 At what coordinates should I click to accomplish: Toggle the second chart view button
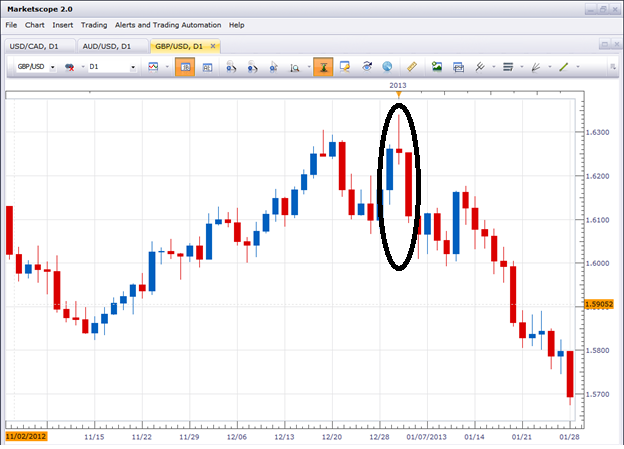(x=208, y=67)
